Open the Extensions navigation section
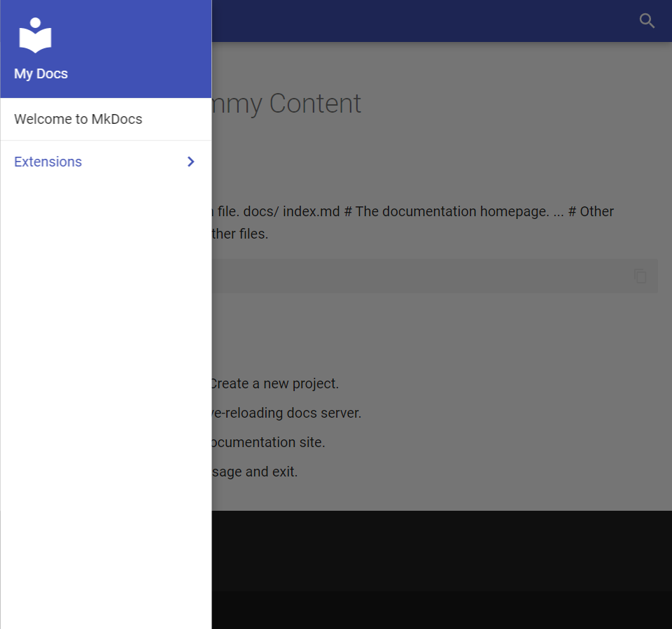 tap(48, 162)
